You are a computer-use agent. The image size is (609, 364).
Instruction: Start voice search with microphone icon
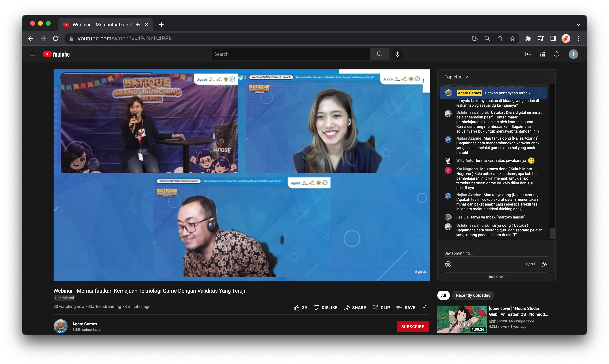397,54
